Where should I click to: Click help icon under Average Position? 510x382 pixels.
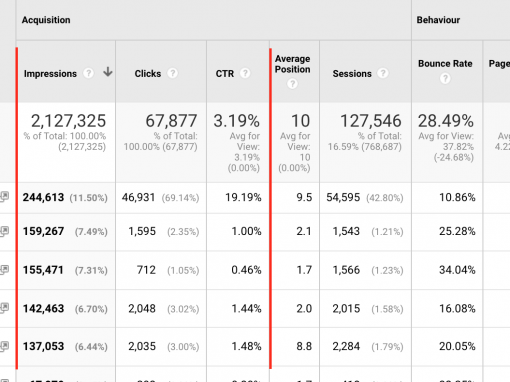292,84
